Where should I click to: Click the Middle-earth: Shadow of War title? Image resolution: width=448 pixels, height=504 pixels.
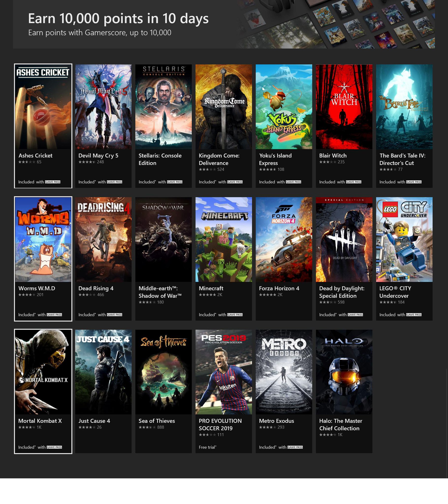tap(160, 292)
